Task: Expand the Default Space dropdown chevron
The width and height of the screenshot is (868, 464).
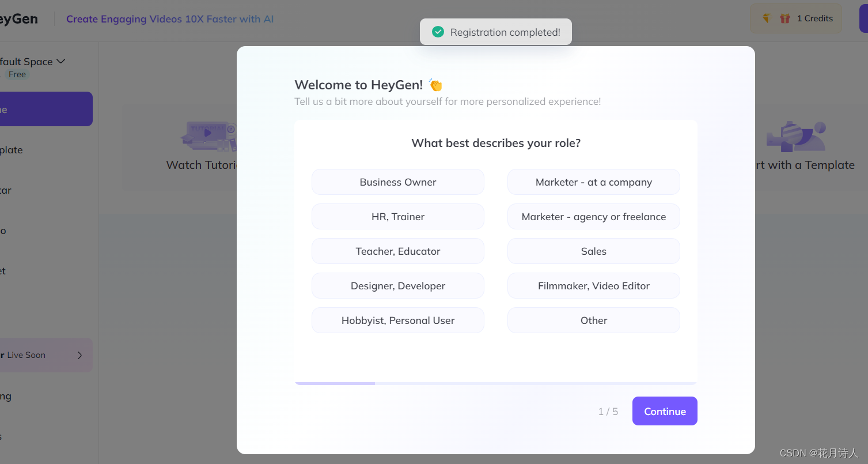Action: pos(60,61)
